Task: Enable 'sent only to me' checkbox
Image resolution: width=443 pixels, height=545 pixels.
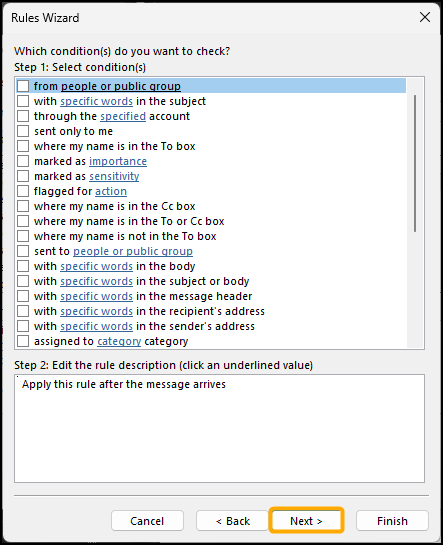Action: [x=23, y=131]
